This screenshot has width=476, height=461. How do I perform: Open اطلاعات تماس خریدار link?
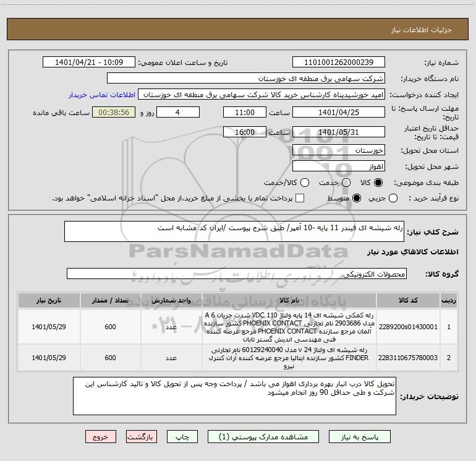tap(102, 95)
